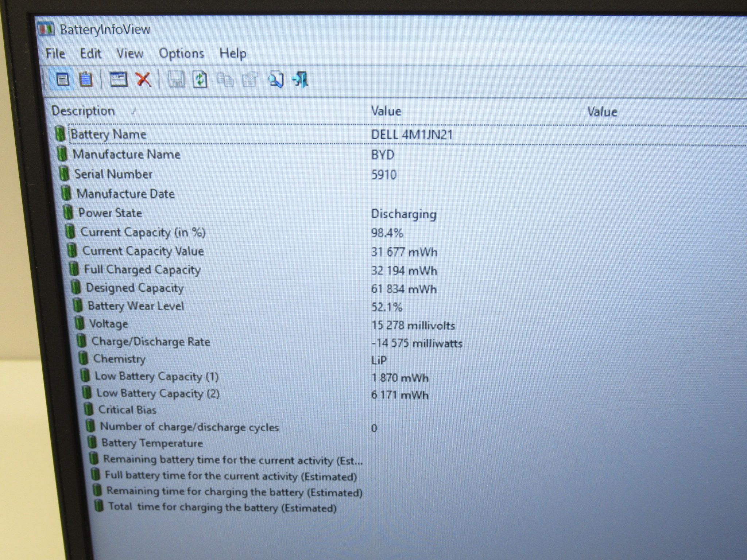Click the battery icon beside Manufacture Name
This screenshot has width=747, height=560.
62,153
